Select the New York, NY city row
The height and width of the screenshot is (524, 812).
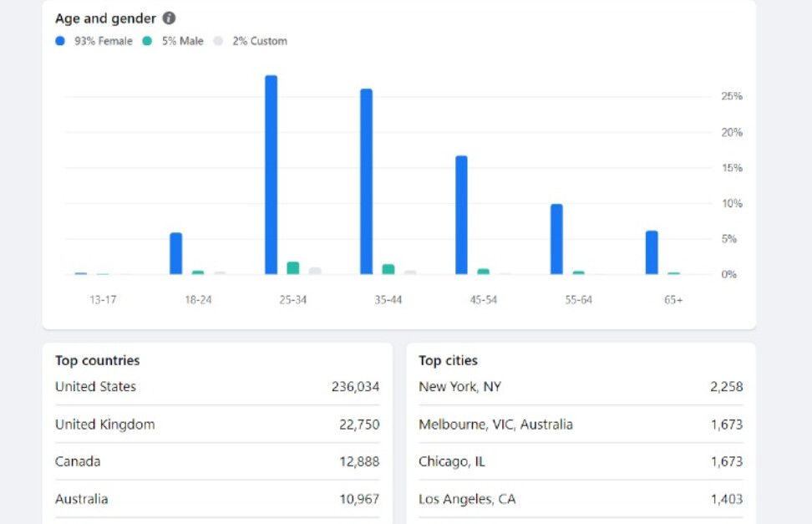581,387
